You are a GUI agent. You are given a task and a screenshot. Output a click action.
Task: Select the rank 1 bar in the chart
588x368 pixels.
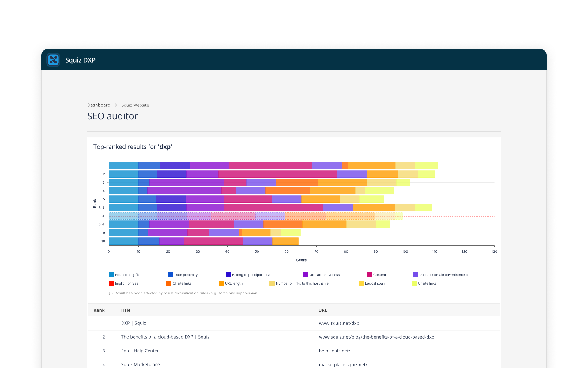tap(273, 166)
